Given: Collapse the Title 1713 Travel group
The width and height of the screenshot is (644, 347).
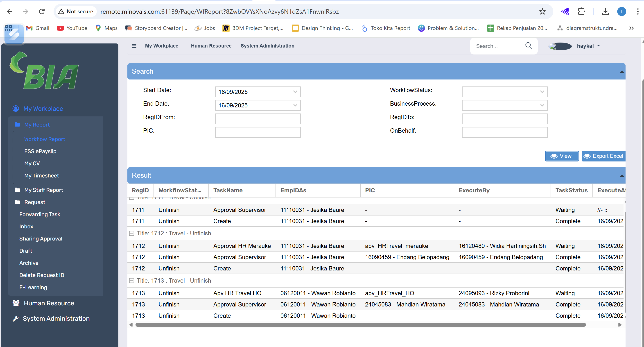Looking at the screenshot, I should (x=131, y=280).
